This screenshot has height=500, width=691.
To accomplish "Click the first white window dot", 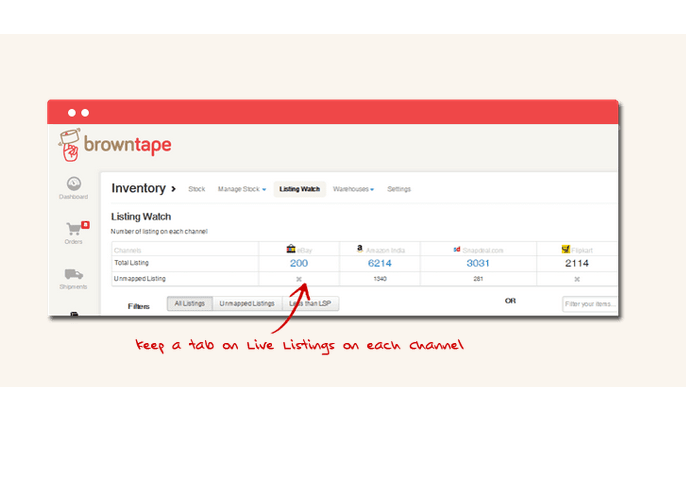I will (72, 113).
